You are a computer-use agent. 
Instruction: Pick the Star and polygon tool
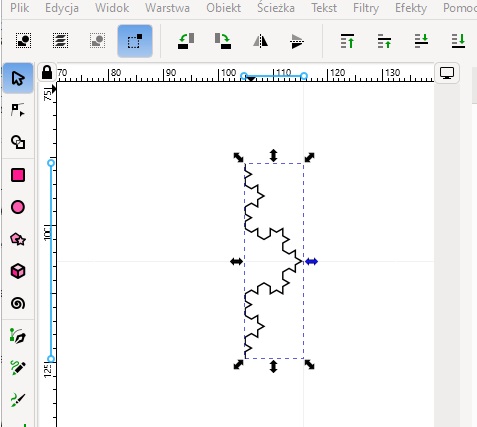pyautogui.click(x=18, y=239)
